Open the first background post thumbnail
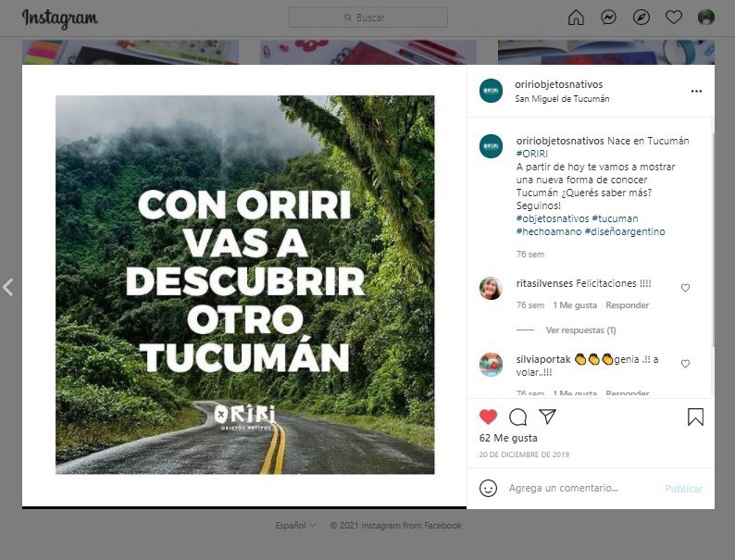 (131, 52)
